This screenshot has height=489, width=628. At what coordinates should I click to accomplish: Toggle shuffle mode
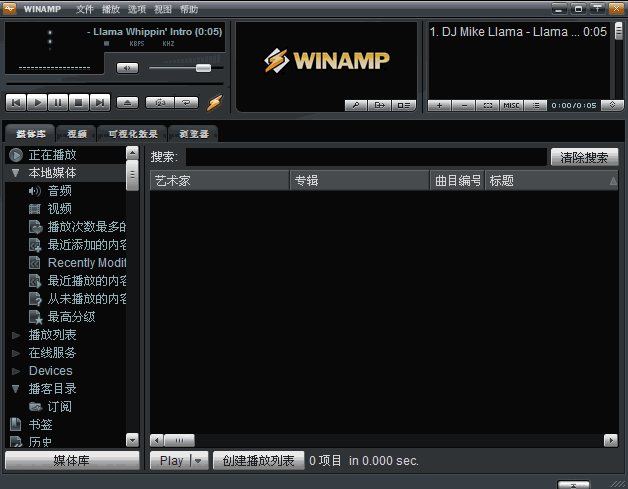tap(160, 103)
